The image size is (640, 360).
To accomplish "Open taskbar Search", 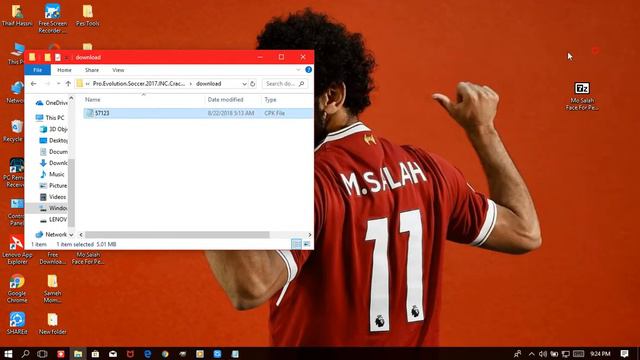I will pos(25,353).
